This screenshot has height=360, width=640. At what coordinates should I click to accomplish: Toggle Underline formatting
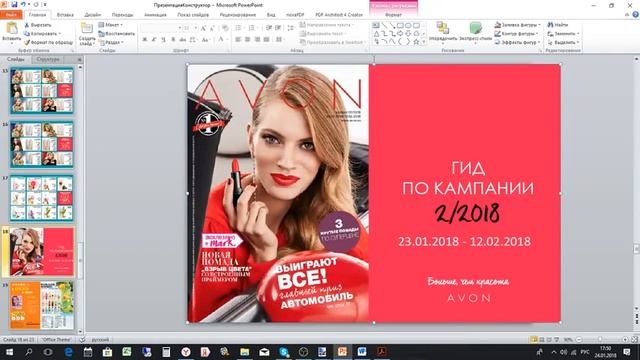(x=163, y=40)
